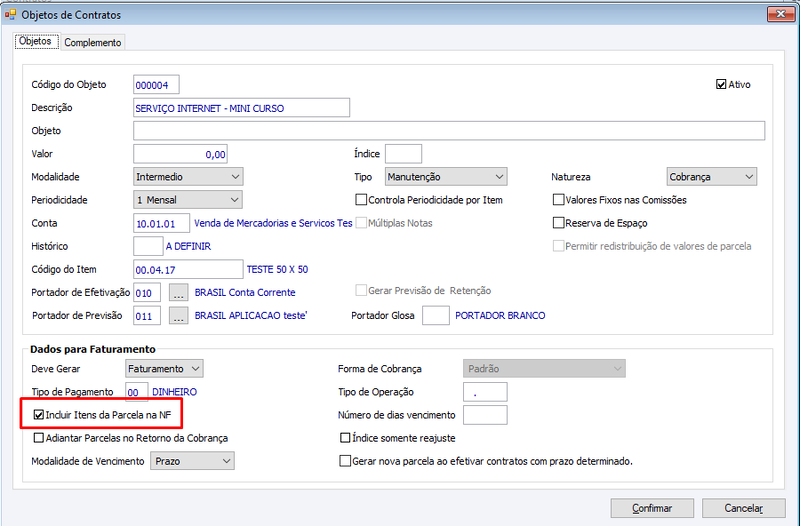Click Permitir redistribuição de valores de parcela checkbox

[558, 246]
